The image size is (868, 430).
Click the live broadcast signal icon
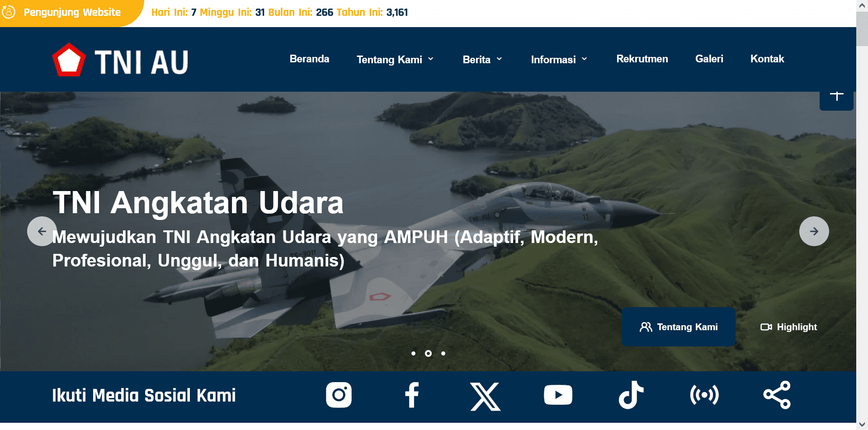pyautogui.click(x=704, y=395)
